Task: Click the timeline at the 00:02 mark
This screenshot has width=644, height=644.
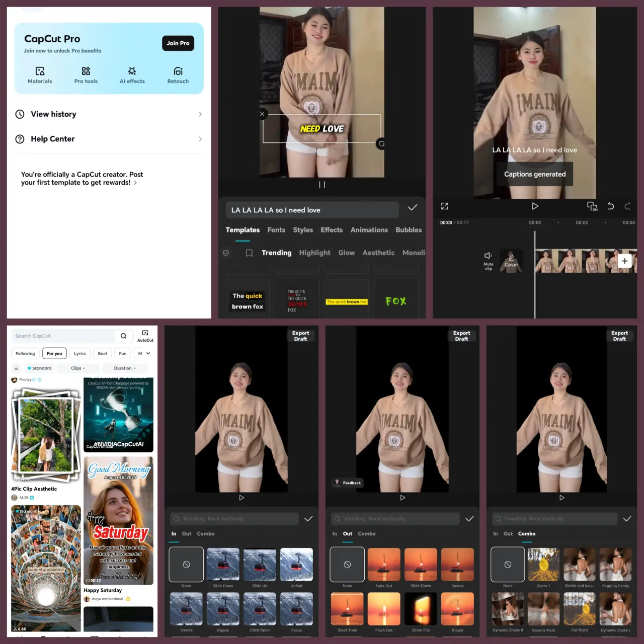Action: pos(582,222)
